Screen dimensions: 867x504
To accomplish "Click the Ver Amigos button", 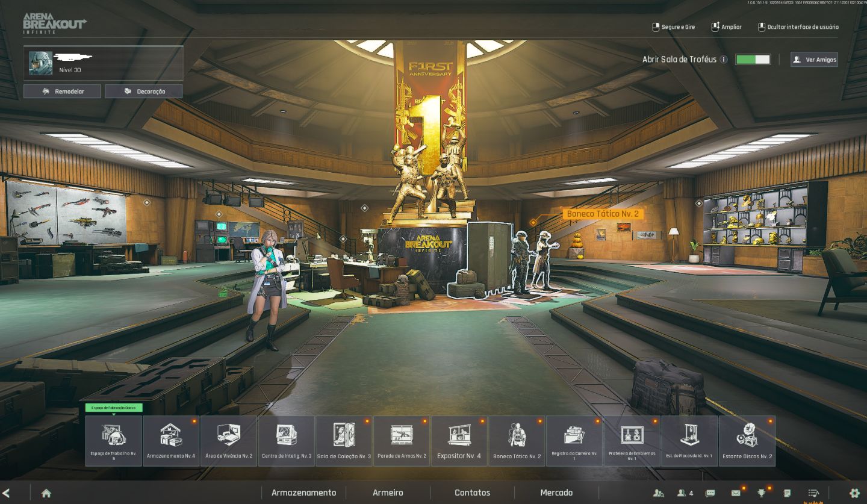I will 814,60.
